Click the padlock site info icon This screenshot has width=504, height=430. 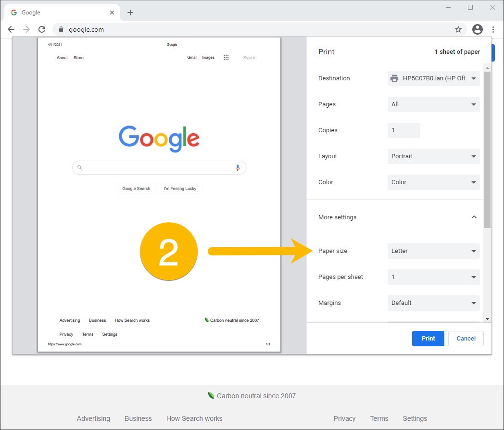coord(61,29)
